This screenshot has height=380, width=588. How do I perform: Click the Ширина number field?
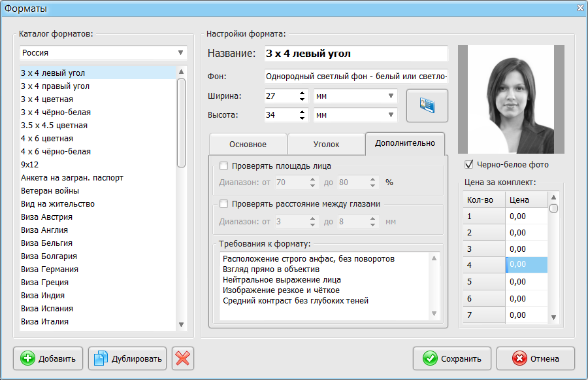(x=281, y=96)
